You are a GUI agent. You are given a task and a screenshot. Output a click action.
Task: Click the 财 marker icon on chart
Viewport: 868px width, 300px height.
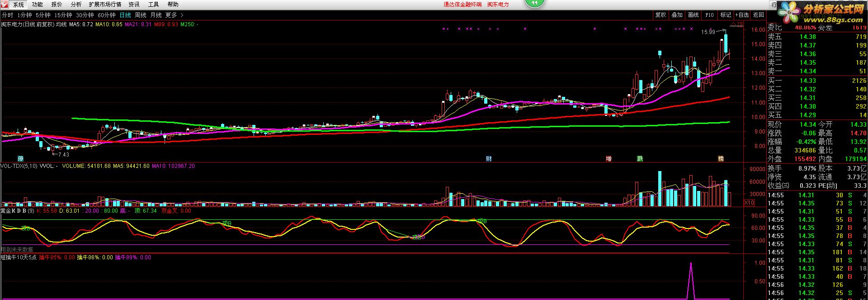488,159
